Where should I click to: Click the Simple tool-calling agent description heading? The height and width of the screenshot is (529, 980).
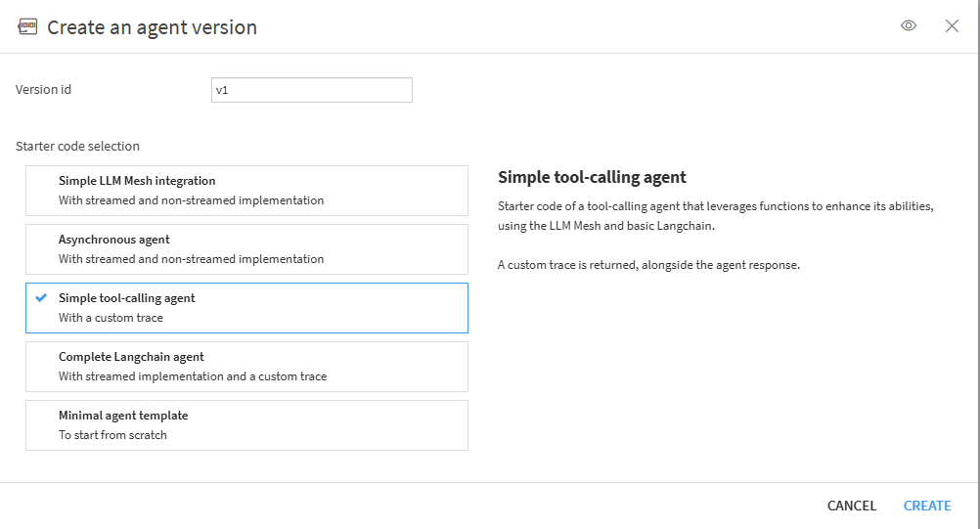click(x=592, y=177)
